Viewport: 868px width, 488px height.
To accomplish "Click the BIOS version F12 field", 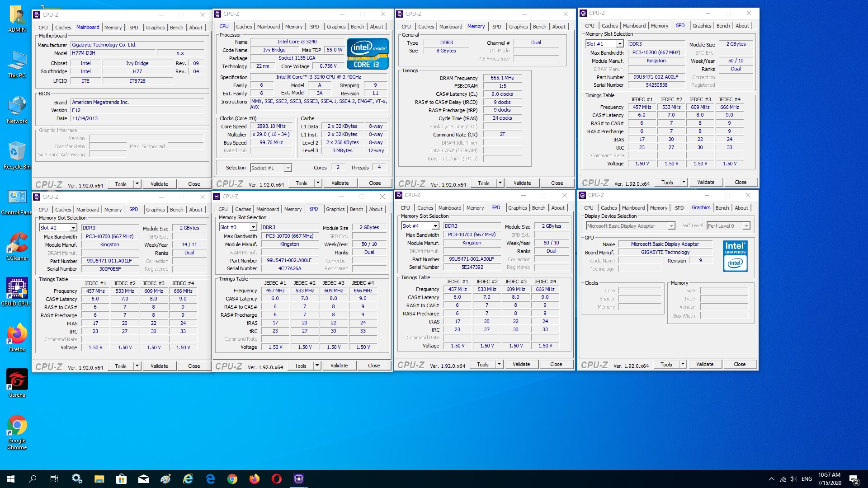I will click(x=137, y=110).
